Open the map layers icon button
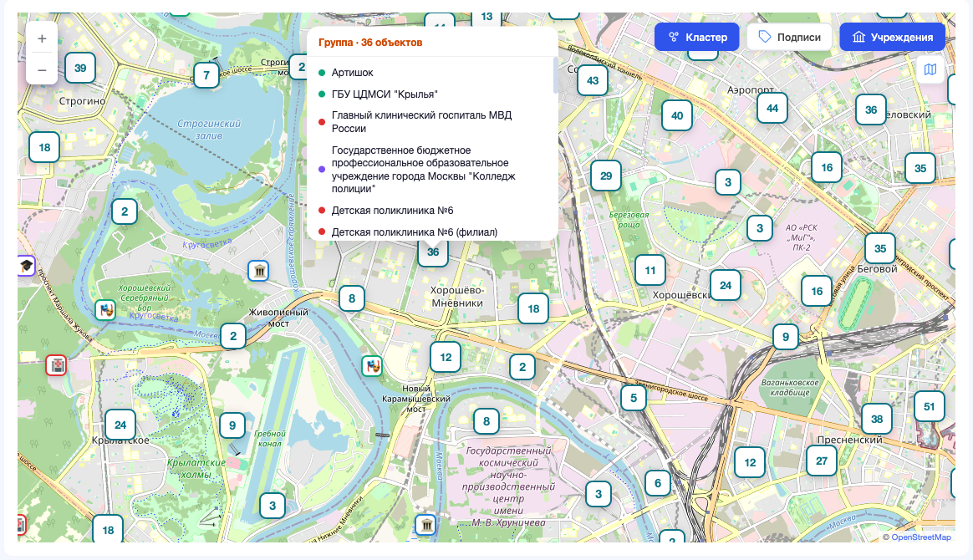Viewport: 973px width, 560px height. pos(930,69)
